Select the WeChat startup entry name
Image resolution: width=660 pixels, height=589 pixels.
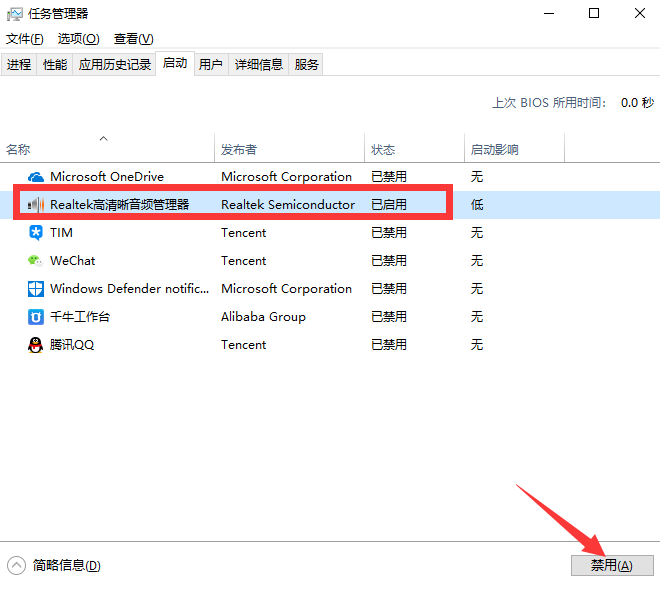coord(73,261)
